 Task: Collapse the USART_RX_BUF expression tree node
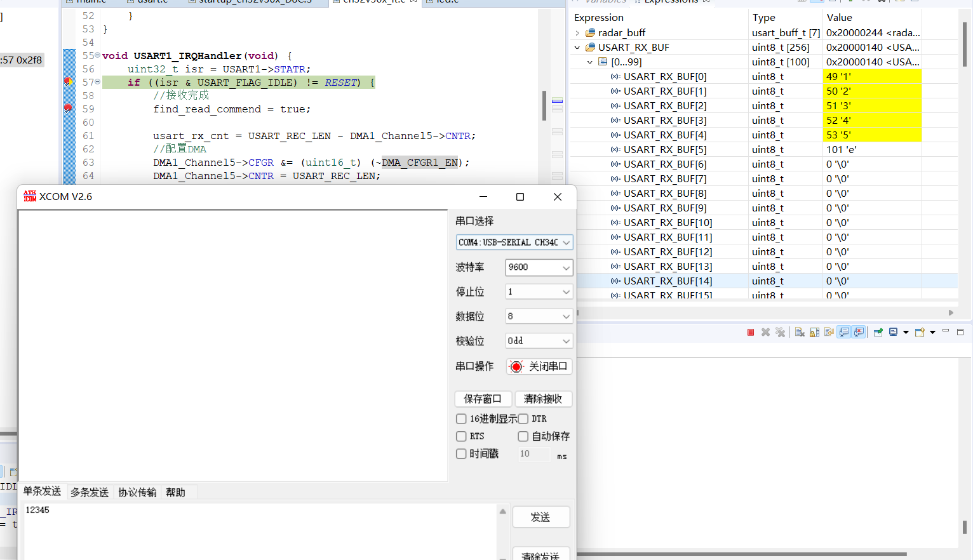point(577,47)
